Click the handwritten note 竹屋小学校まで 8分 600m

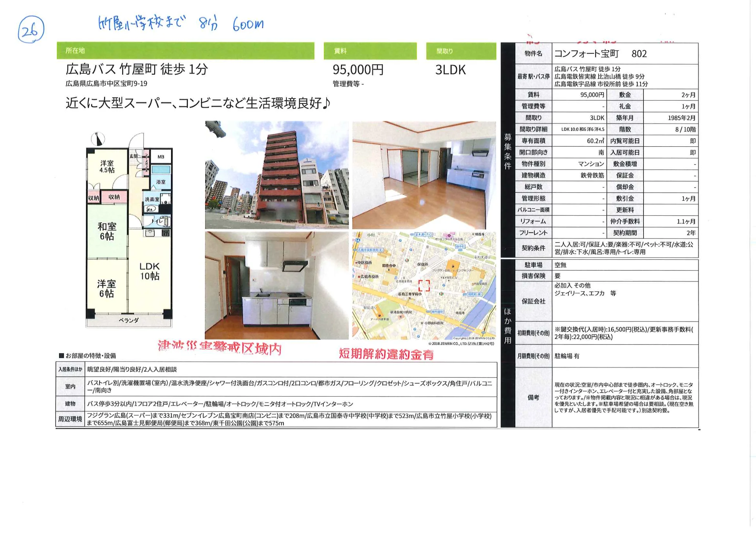180,23
